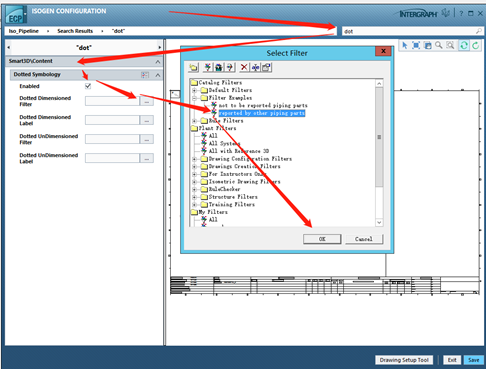Click the red X Delete filter icon
This screenshot has height=369, width=486.
pos(244,67)
